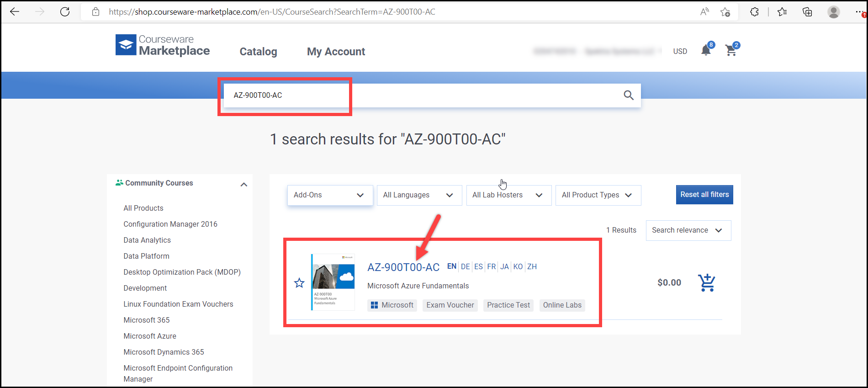
Task: Select Microsoft Dynamics 365 category
Action: tap(164, 352)
